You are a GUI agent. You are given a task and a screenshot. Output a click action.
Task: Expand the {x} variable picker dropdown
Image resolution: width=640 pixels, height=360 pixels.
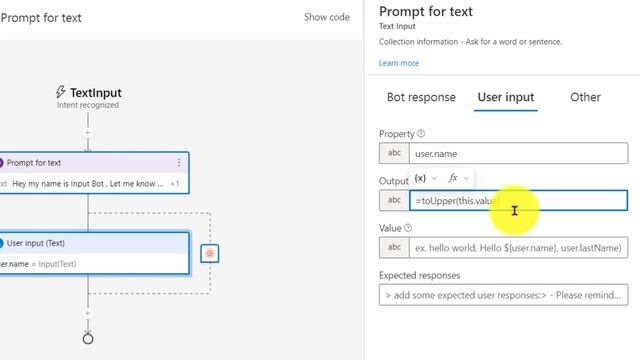coord(426,178)
